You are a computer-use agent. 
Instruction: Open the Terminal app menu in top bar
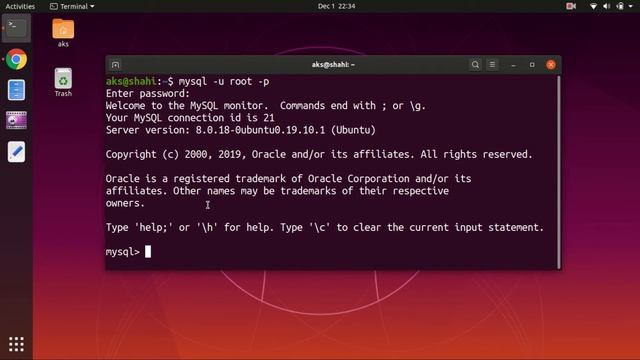(x=72, y=6)
